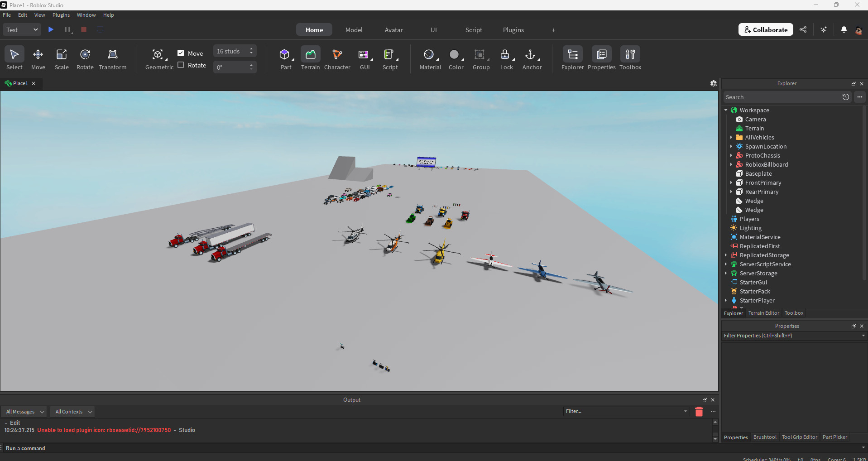Open the Plugins menu
The image size is (868, 461).
[61, 14]
